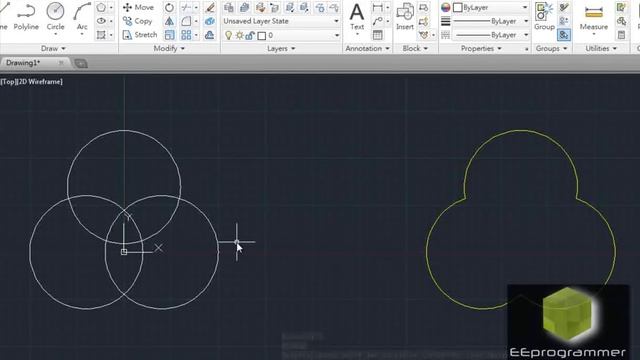Select the Circle draw tool
The image size is (640, 360).
point(56,16)
